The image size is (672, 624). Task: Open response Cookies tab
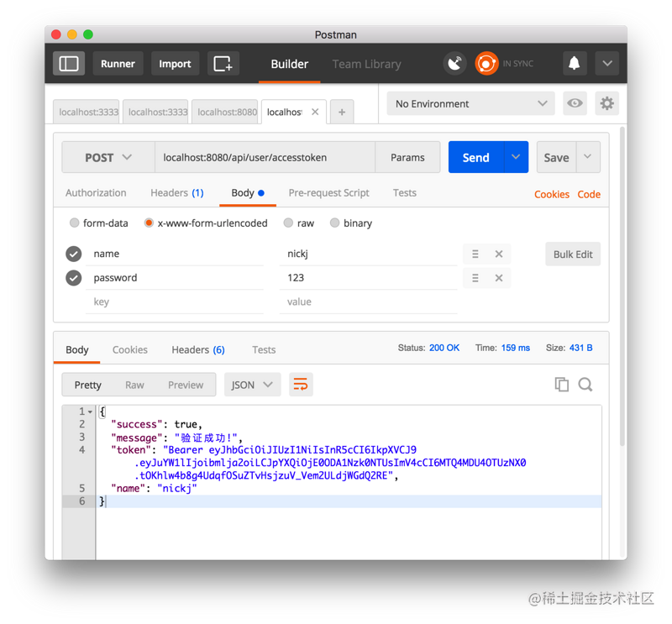(130, 349)
